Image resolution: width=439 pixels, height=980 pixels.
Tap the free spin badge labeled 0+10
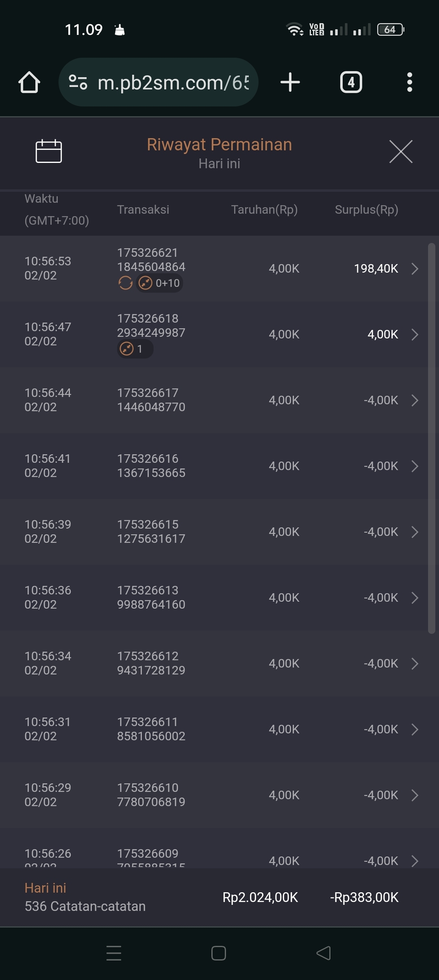159,283
